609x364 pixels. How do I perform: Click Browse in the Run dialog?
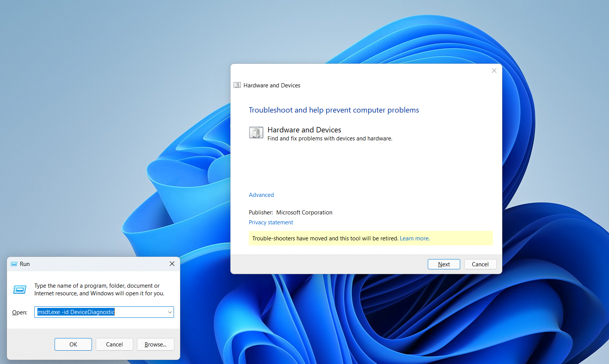coord(156,344)
